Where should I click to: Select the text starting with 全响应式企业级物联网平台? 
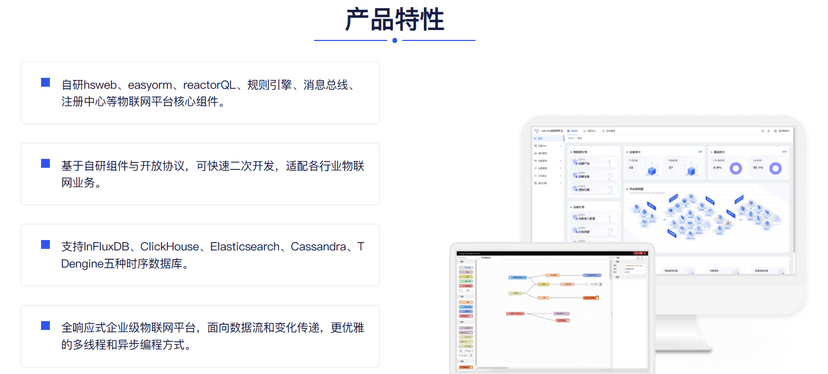point(212,336)
